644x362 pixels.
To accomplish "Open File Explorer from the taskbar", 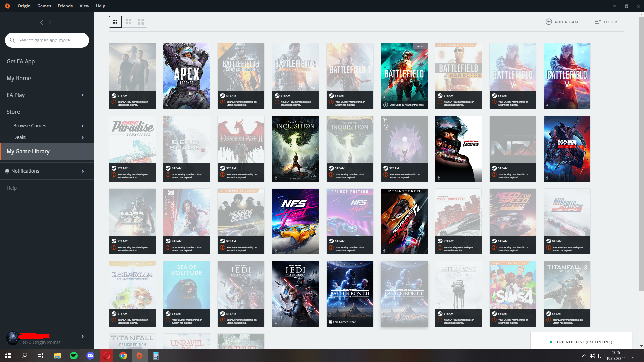I will coord(57,356).
